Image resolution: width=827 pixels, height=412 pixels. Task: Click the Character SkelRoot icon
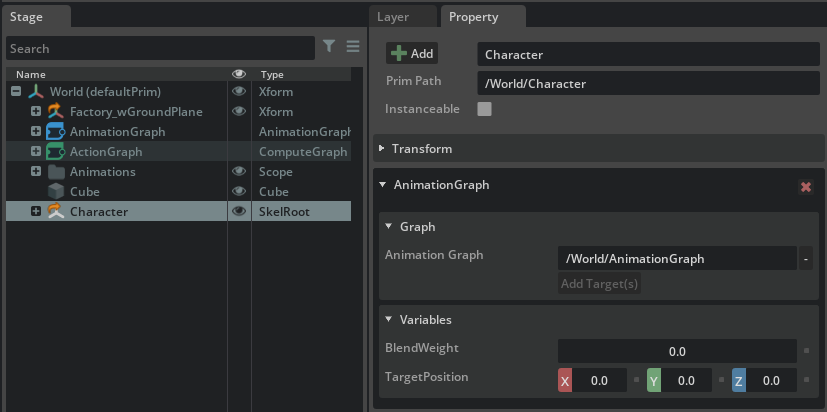tap(56, 212)
